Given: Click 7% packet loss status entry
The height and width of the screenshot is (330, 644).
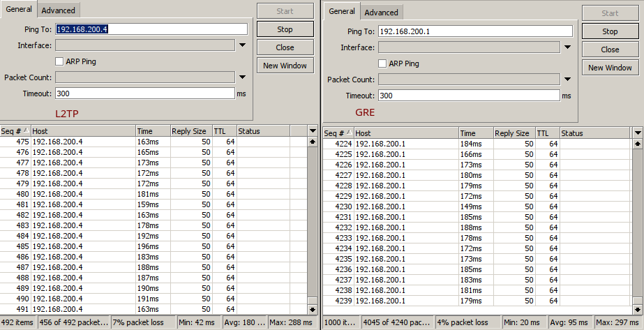Looking at the screenshot, I should (x=143, y=322).
